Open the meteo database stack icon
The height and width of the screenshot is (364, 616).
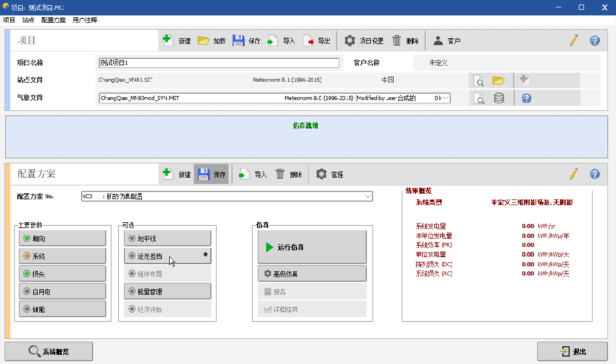(x=499, y=98)
